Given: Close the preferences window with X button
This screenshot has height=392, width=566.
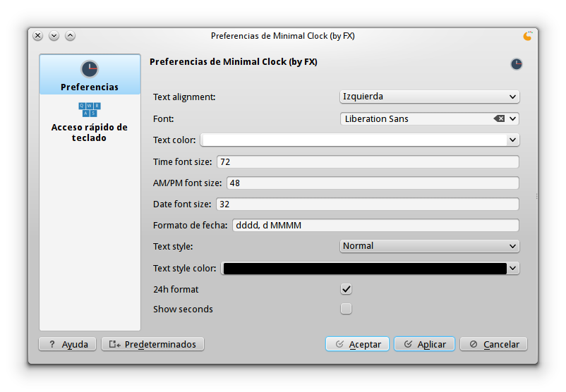Looking at the screenshot, I should (38, 36).
